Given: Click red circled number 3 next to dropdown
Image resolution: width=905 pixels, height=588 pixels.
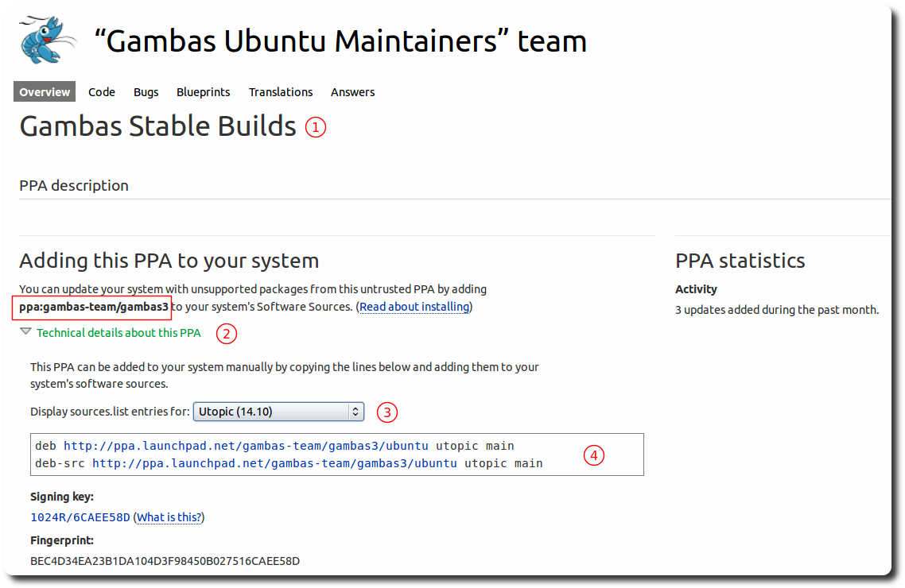Looking at the screenshot, I should [387, 412].
